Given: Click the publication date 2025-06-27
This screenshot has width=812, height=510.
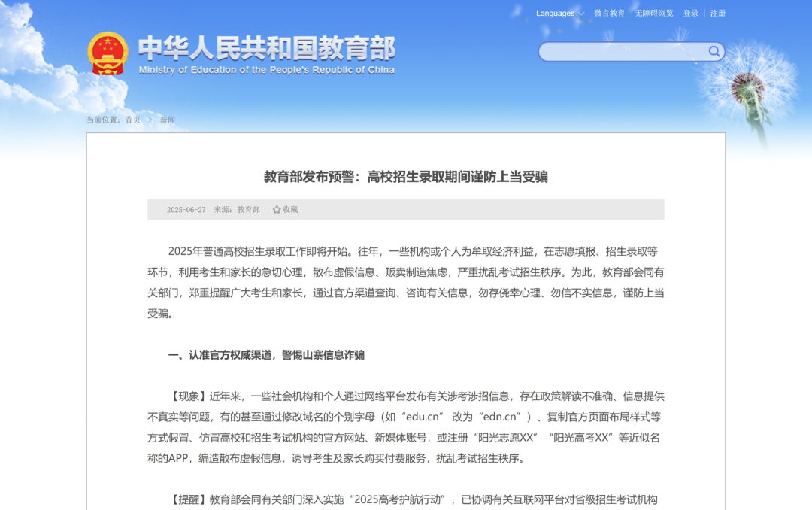Looking at the screenshot, I should pos(186,210).
